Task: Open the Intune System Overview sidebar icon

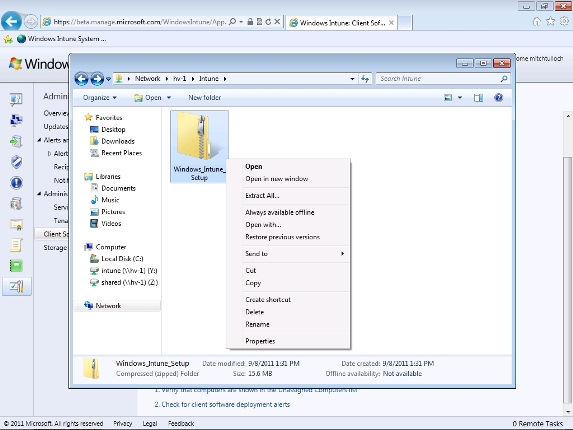Action: (x=16, y=99)
